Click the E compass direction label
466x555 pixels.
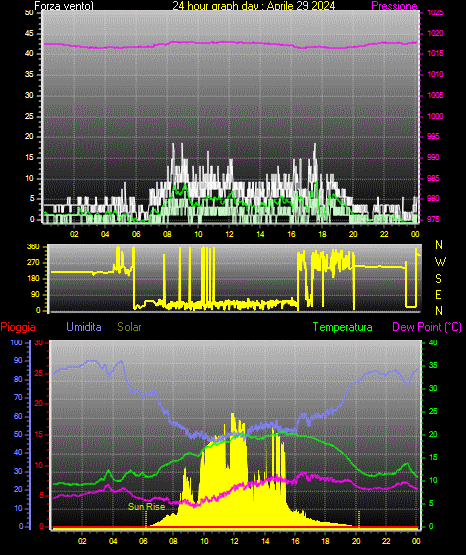[x=438, y=295]
